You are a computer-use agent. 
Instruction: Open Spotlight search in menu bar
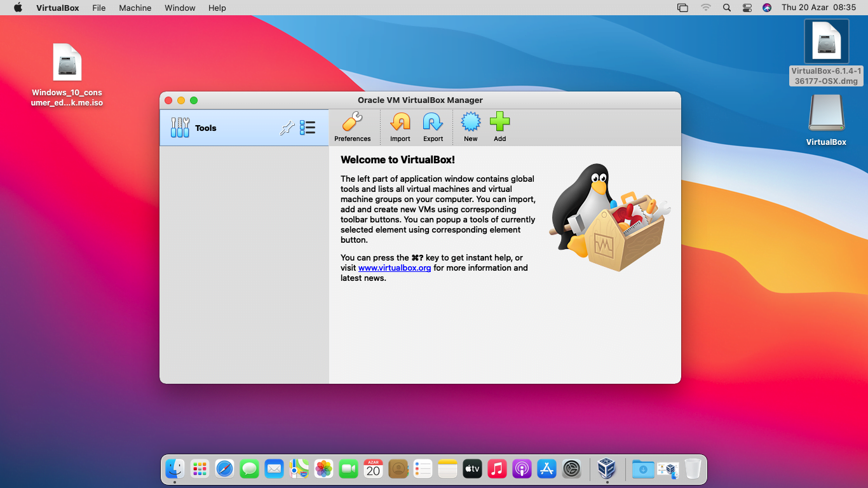coord(727,8)
